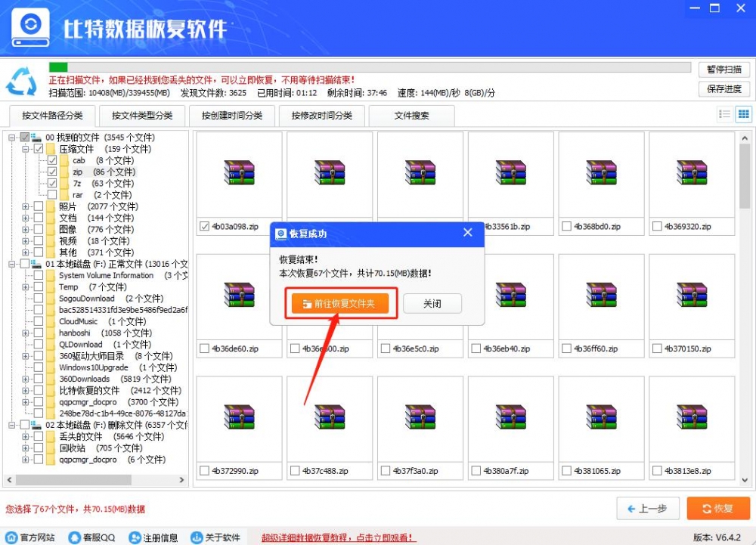Go back with 上一步 button
The image size is (756, 545).
[648, 509]
